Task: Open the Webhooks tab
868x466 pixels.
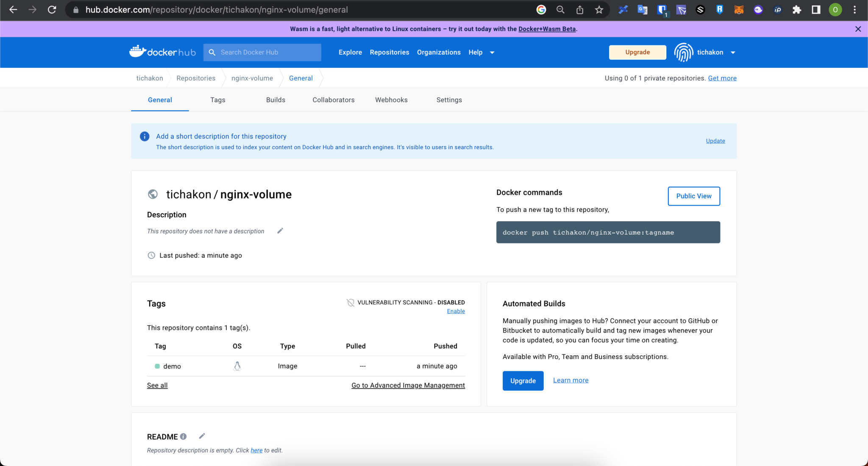Action: [x=391, y=100]
